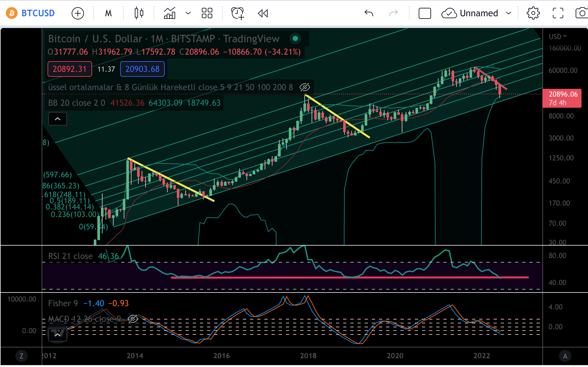
Task: Click the buy price 20903.68 button
Action: click(142, 69)
